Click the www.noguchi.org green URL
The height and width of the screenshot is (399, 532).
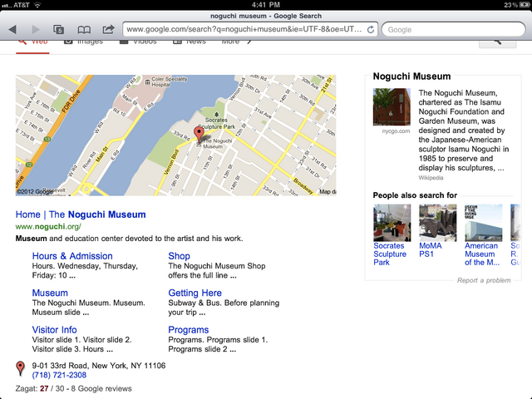point(48,226)
